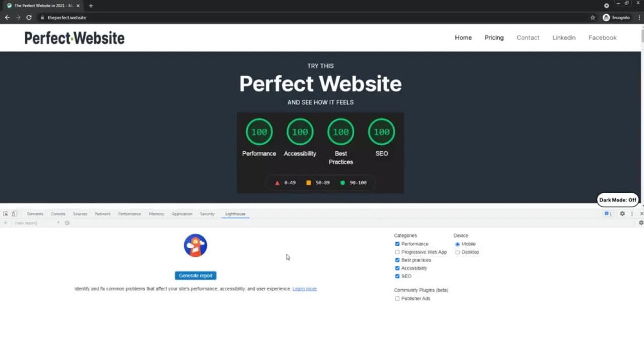
Task: Open DevTools settings gear
Action: 622,214
